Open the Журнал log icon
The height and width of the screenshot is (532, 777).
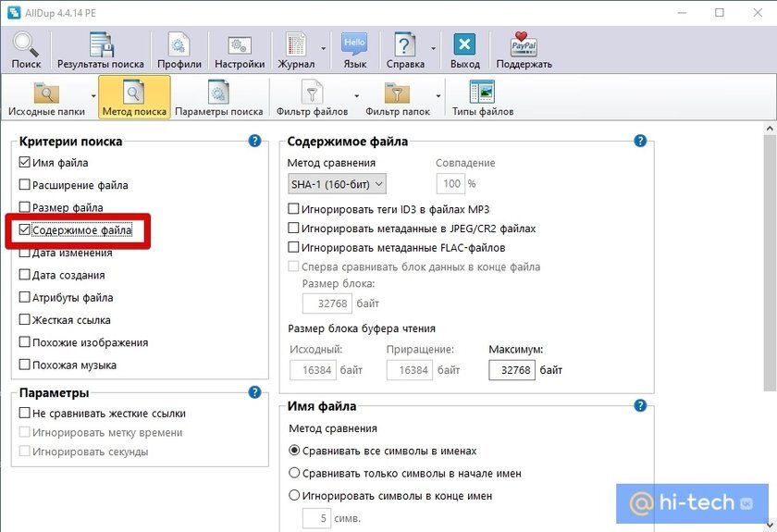tap(296, 51)
